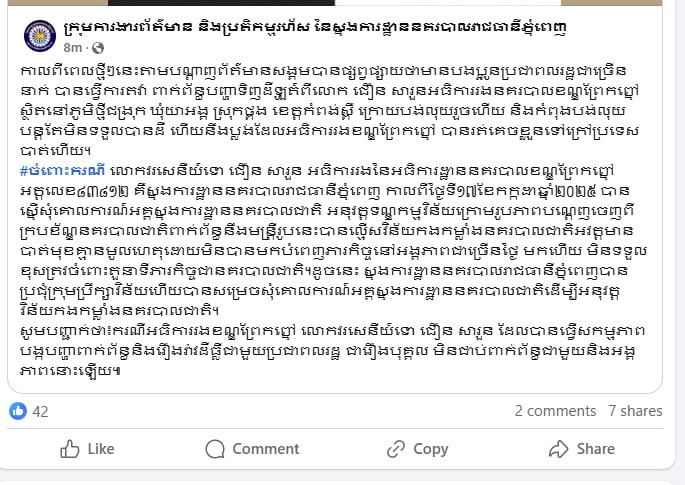Click the Copy label text
Screen dimensions: 685x485
point(431,449)
